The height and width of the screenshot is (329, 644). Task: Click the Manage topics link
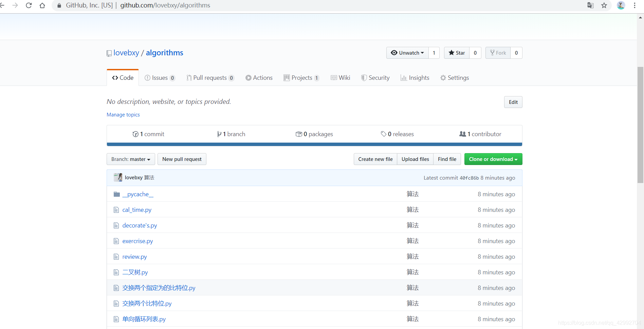[123, 115]
